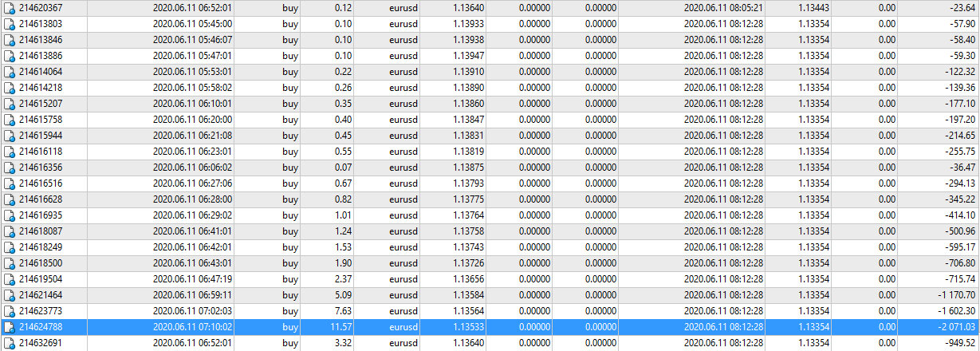The width and height of the screenshot is (980, 351).
Task: Click order icon for ticket 214616628
Action: [x=10, y=199]
